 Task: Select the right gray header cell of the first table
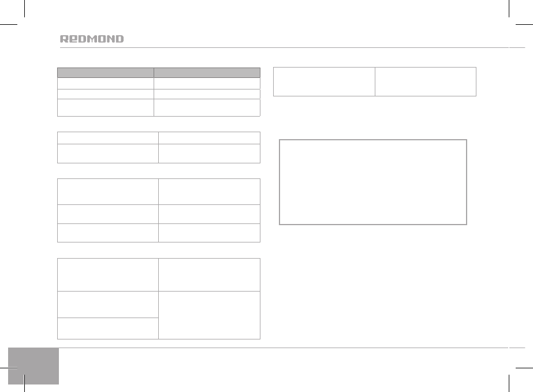(207, 73)
